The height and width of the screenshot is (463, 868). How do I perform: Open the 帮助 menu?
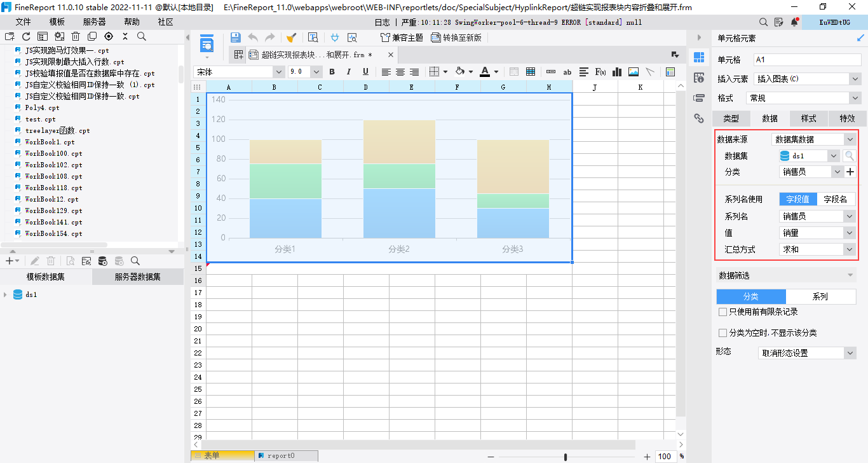coord(132,22)
